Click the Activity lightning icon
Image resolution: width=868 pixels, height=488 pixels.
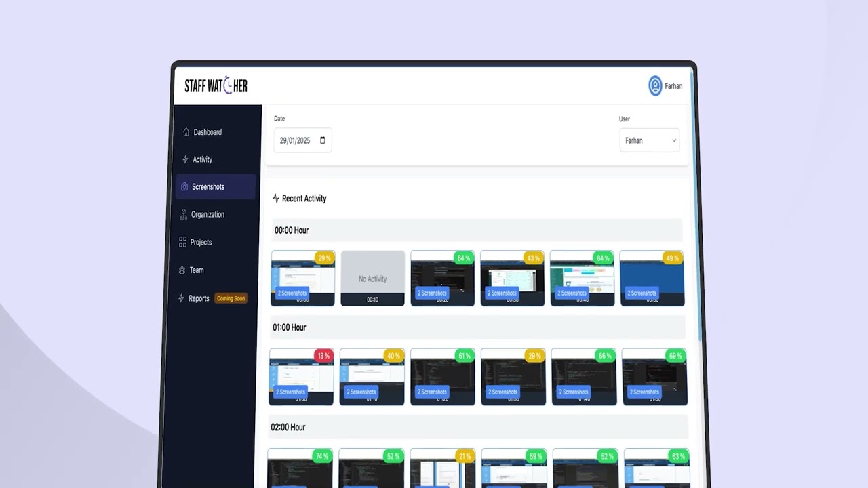pos(186,159)
